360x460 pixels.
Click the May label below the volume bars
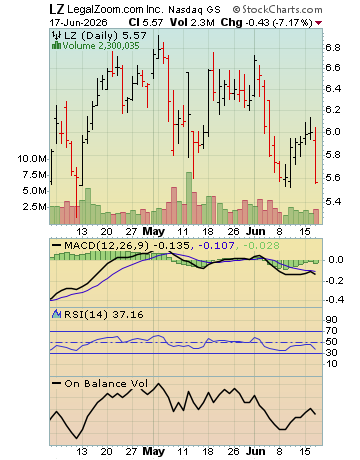pos(153,231)
